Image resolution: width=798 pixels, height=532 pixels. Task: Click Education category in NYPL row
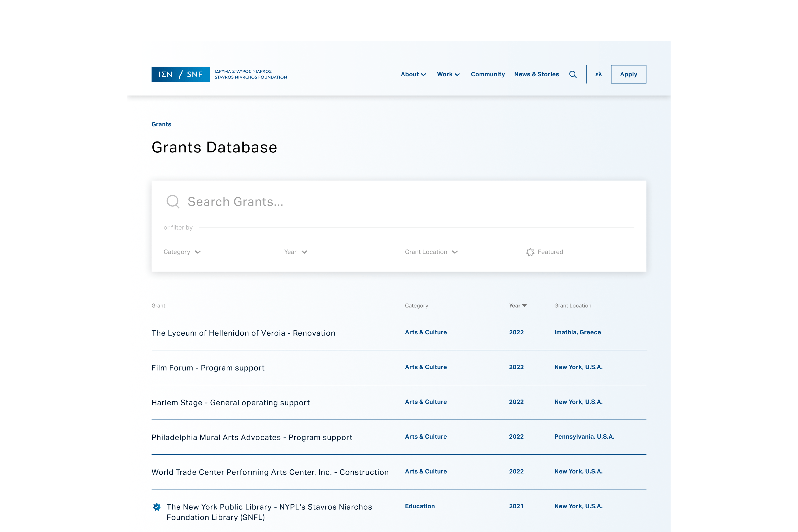pos(420,506)
